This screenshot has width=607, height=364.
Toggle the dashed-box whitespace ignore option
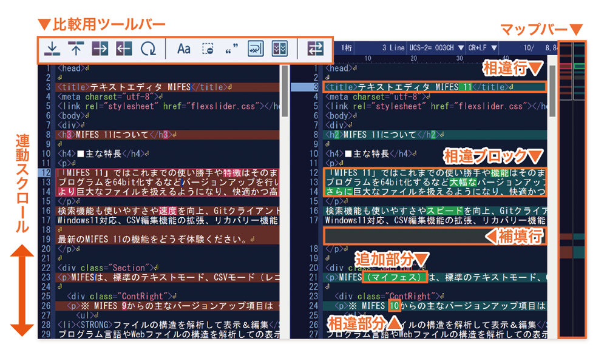tap(208, 49)
